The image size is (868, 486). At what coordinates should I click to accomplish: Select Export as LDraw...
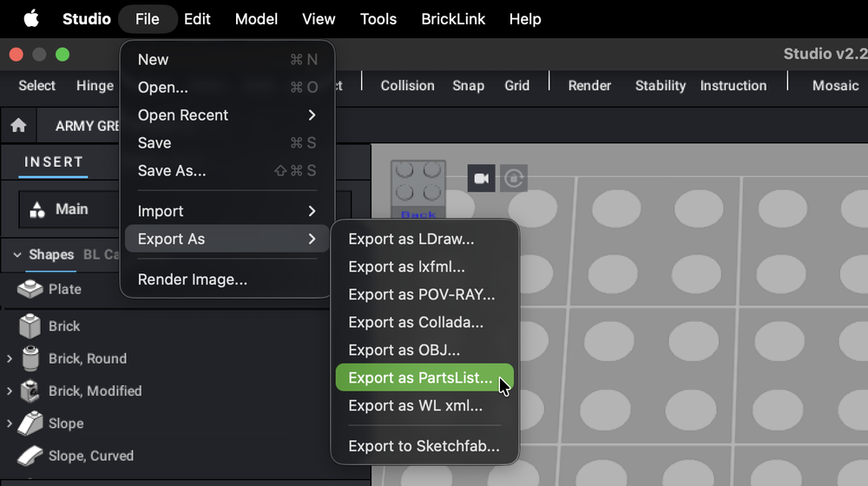(x=424, y=240)
